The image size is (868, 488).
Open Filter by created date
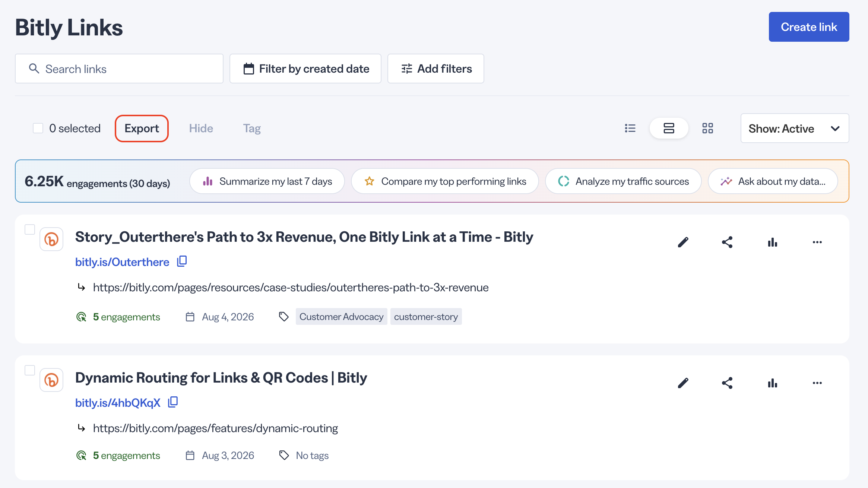(305, 69)
